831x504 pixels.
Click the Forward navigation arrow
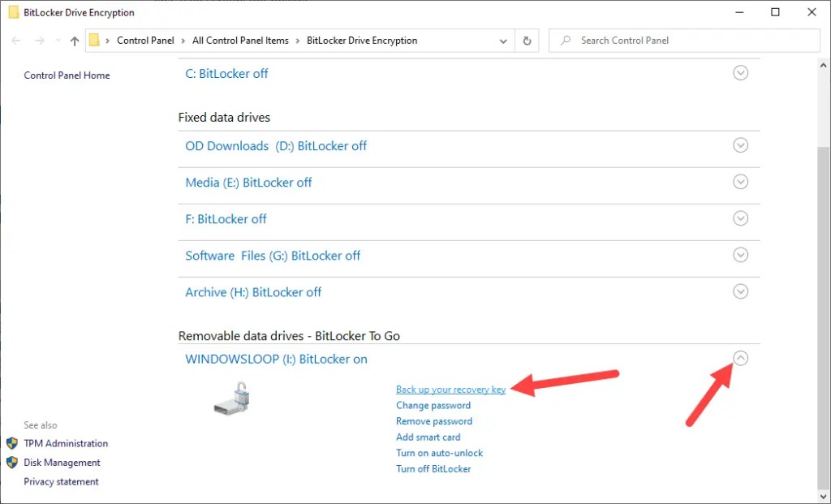pos(38,41)
